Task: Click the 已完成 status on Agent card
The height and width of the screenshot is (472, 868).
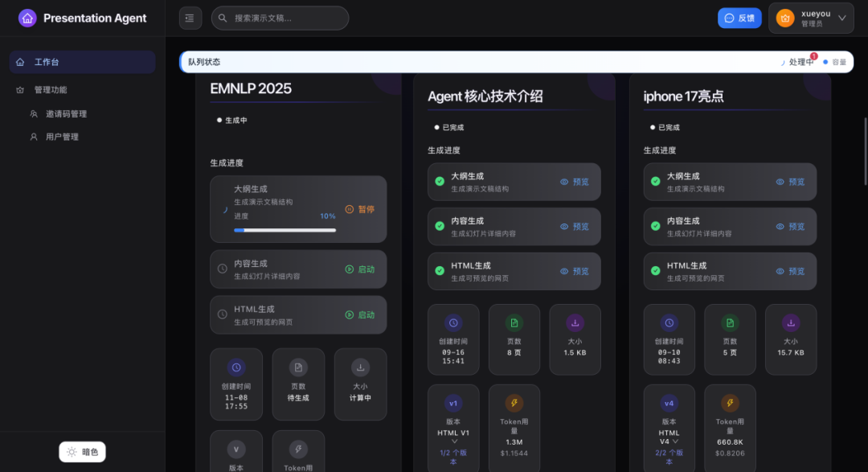Action: 449,127
